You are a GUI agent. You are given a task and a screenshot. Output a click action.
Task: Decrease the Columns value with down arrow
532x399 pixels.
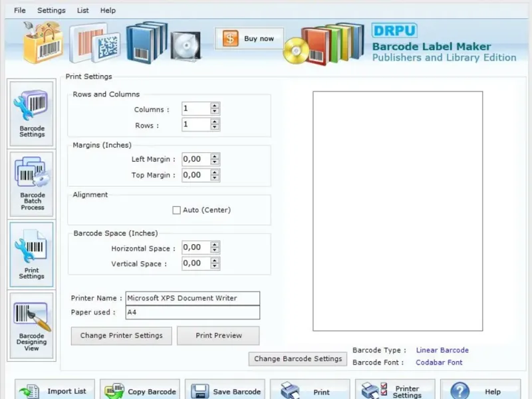point(214,112)
